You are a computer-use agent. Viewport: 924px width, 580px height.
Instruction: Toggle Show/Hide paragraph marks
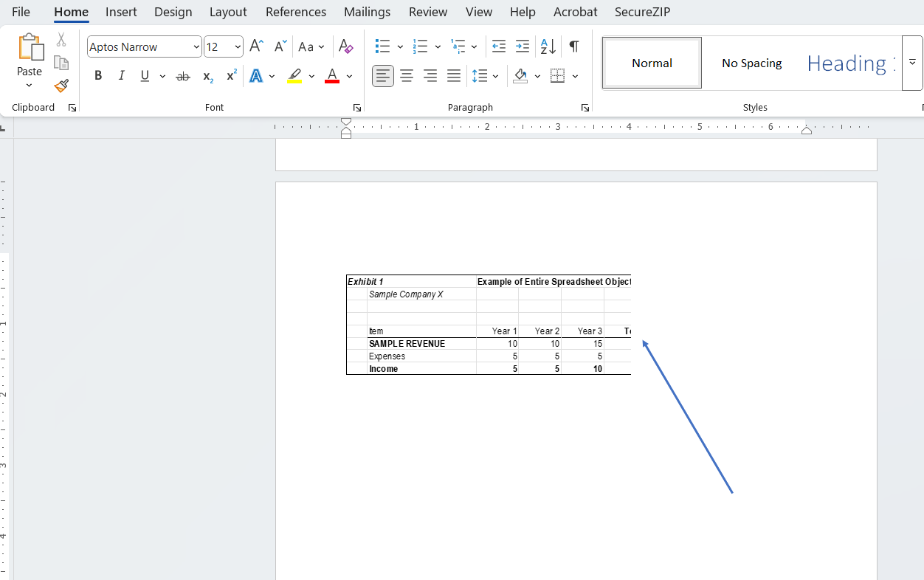click(x=573, y=46)
